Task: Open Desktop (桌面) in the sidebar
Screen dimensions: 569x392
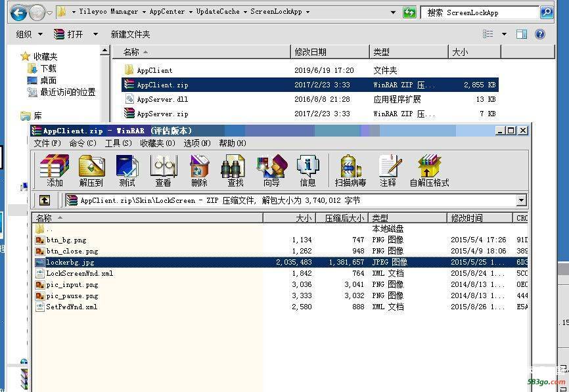Action: pyautogui.click(x=42, y=80)
